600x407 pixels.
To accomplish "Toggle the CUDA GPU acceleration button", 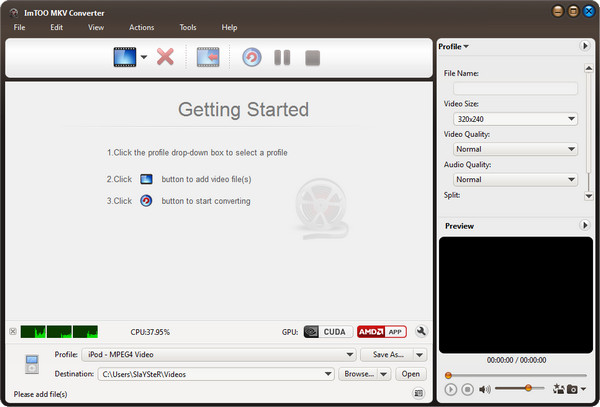I will [x=326, y=332].
